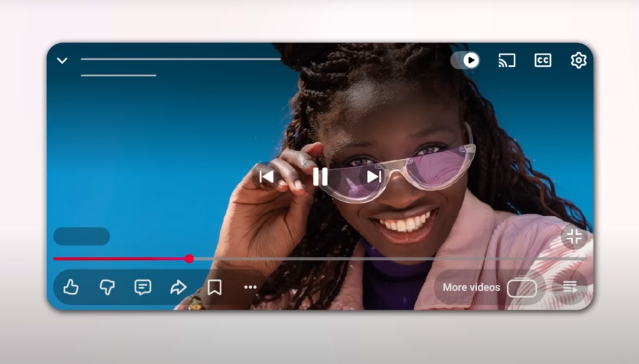Open player settings gear
639x364 pixels.
pos(578,60)
